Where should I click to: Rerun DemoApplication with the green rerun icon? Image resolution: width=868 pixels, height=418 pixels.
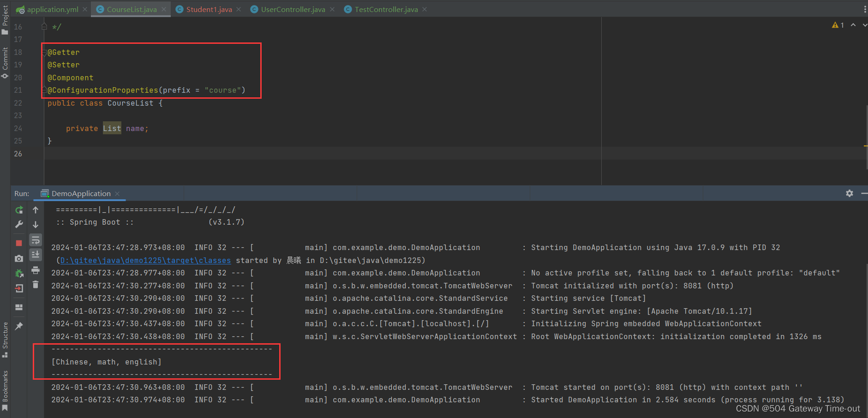point(19,210)
